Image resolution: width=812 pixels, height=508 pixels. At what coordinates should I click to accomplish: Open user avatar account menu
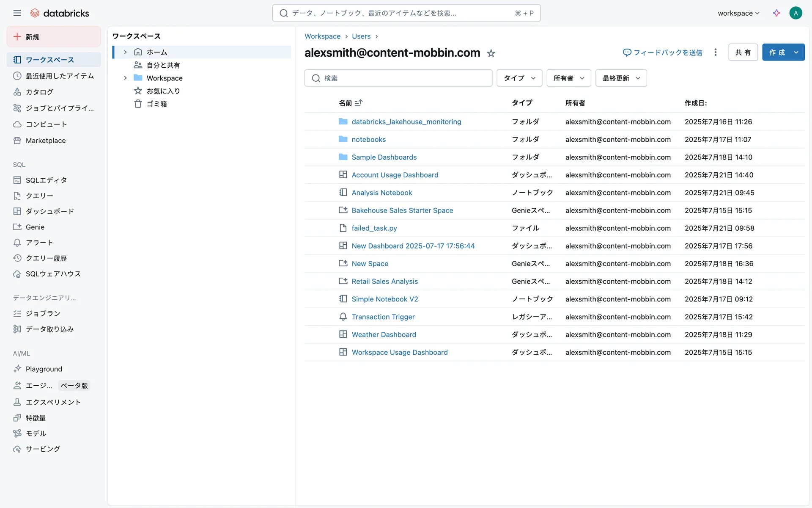[x=796, y=13]
